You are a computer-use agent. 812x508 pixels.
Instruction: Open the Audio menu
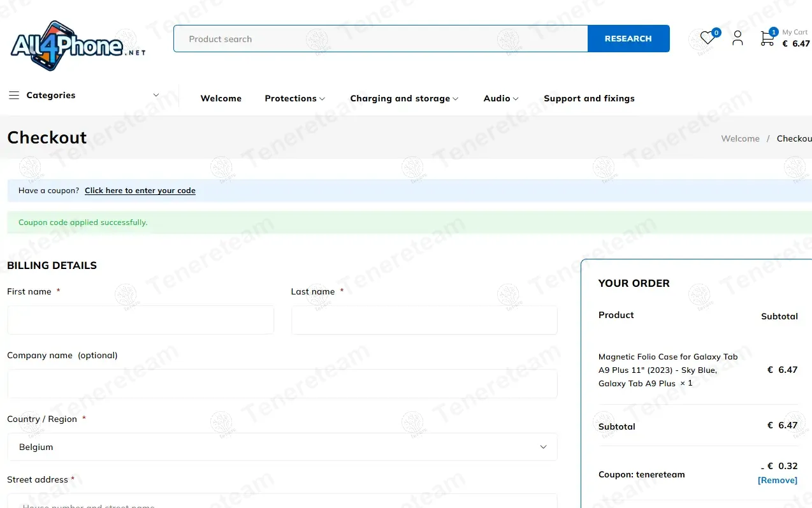(x=497, y=98)
